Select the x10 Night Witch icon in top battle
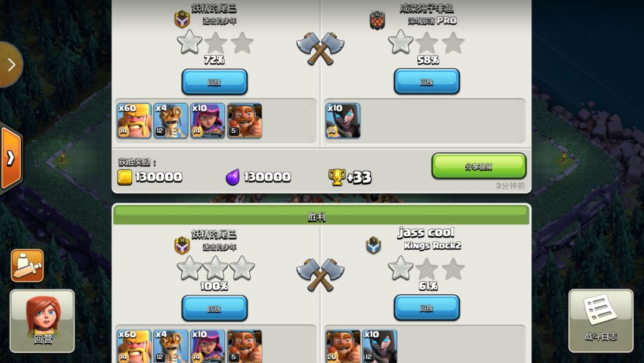Image resolution: width=644 pixels, height=363 pixels. click(343, 121)
